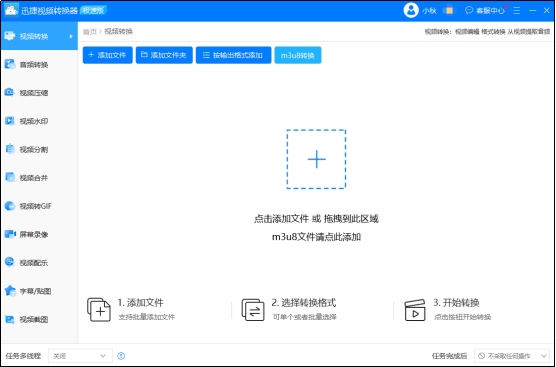This screenshot has width=556, height=367.
Task: Open the 视频压缩 tool
Action: click(x=39, y=93)
